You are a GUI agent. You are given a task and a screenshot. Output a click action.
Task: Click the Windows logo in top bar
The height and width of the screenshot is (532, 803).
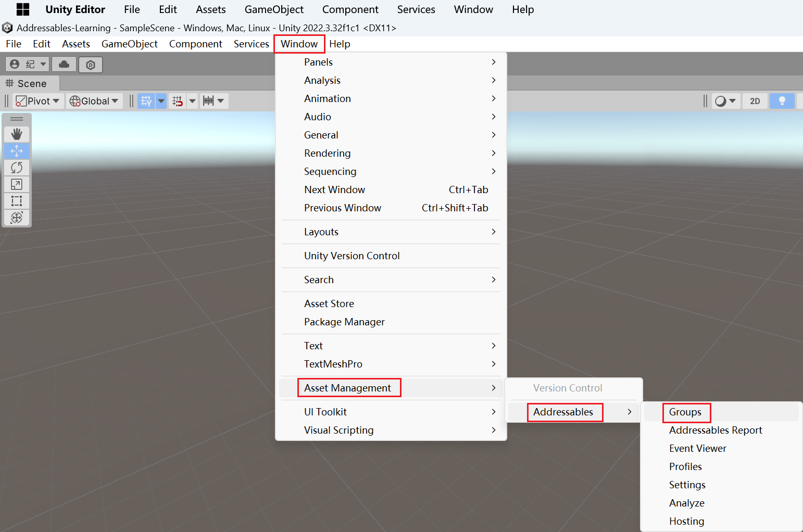pos(23,9)
